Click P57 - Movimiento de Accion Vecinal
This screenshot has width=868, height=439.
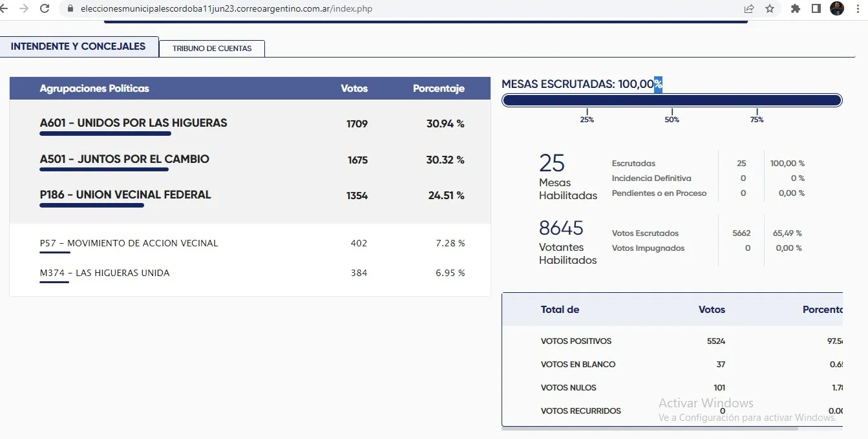(x=129, y=243)
